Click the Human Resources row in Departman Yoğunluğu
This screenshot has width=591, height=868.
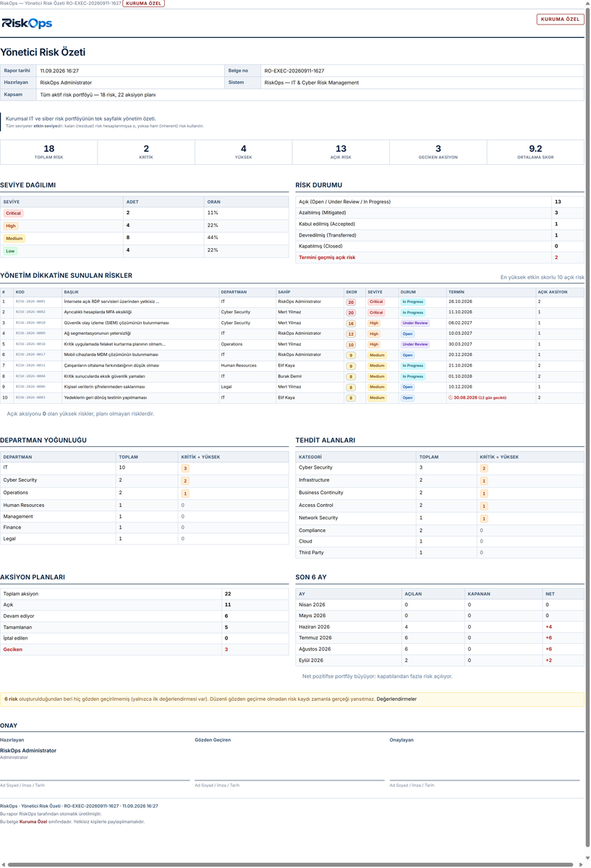[x=145, y=506]
